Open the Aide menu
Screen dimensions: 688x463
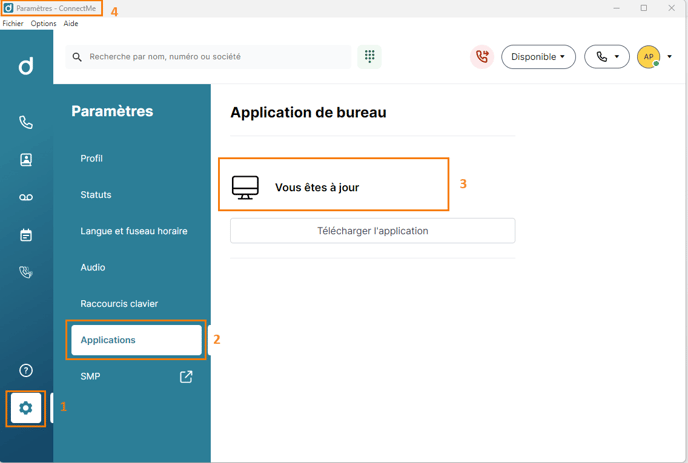tap(71, 23)
